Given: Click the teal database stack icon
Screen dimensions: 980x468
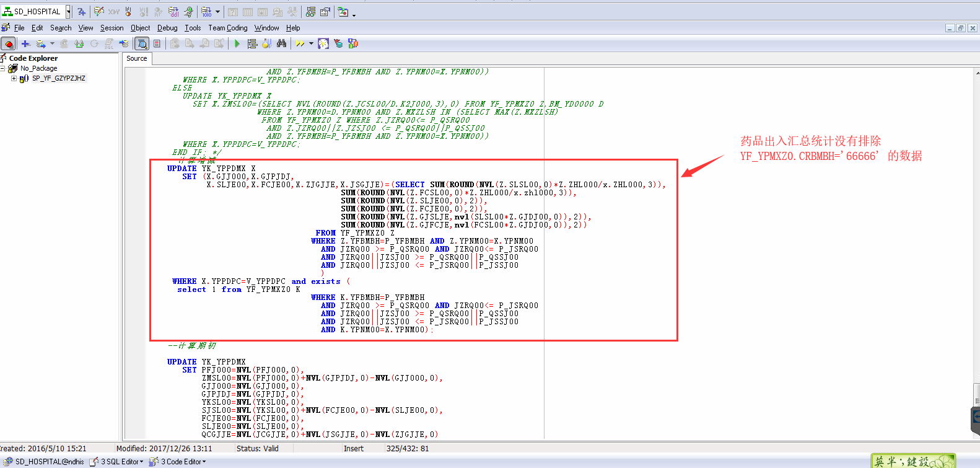Looking at the screenshot, I should (338, 43).
